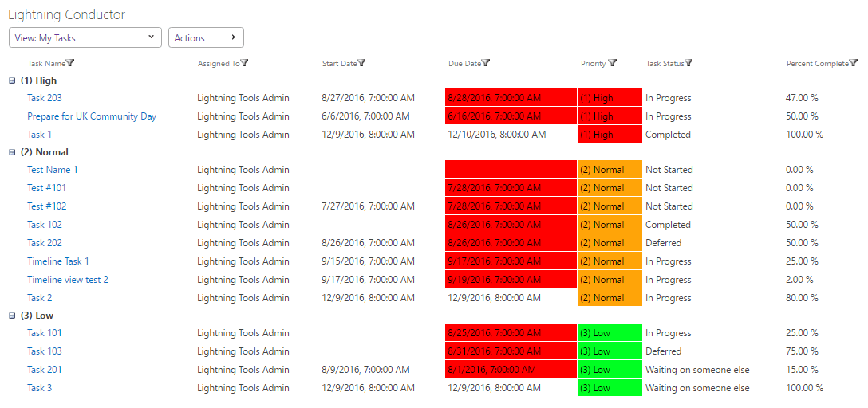Open the Task 102 link

coord(45,225)
